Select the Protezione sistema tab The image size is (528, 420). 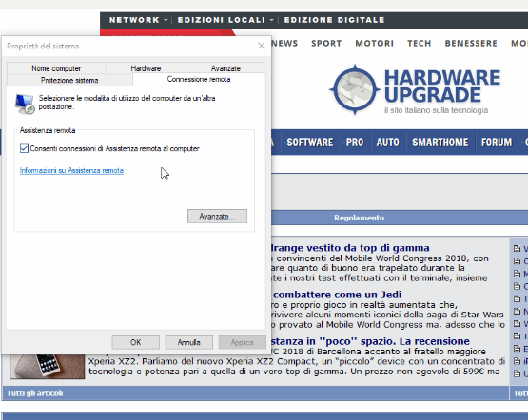[x=69, y=80]
